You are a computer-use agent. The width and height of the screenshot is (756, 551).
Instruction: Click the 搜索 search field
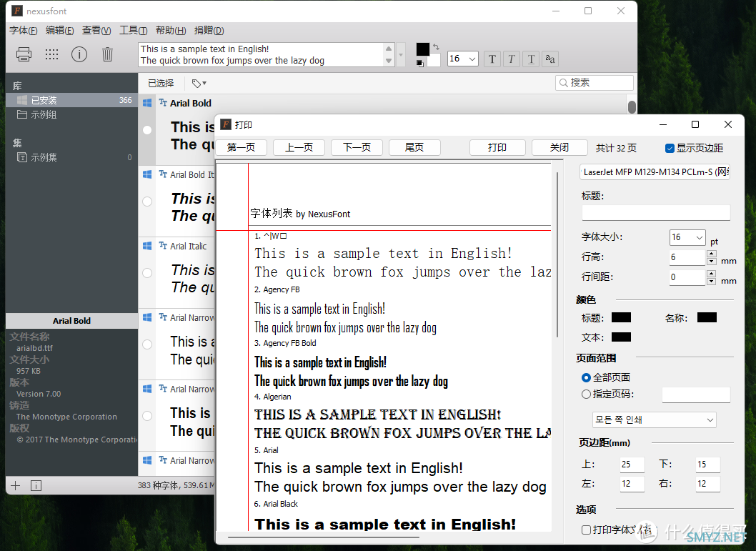tap(595, 83)
